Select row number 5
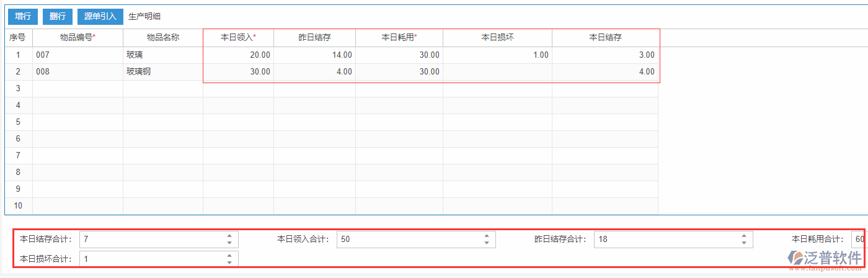 click(x=18, y=122)
